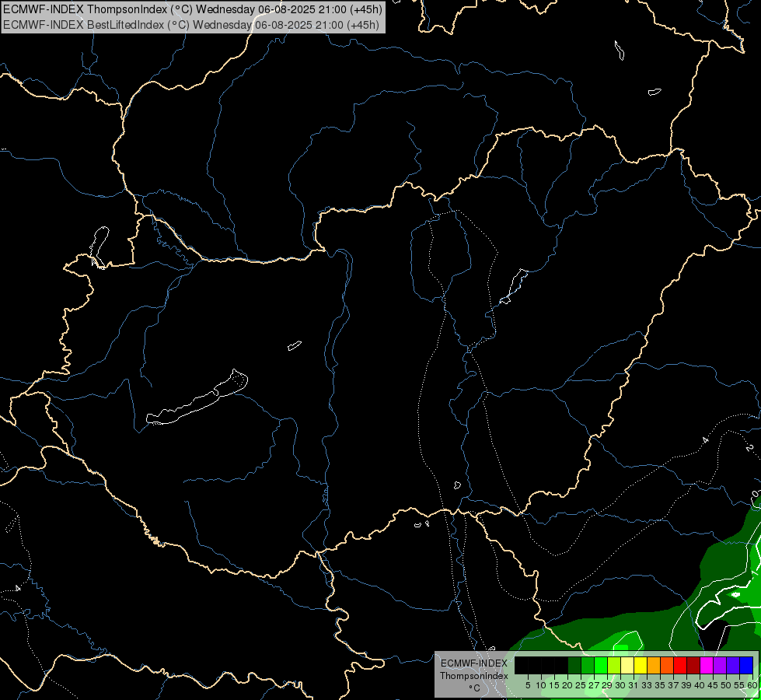Click the blue 55–60 legend swatch
The image size is (761, 700).
746,665
